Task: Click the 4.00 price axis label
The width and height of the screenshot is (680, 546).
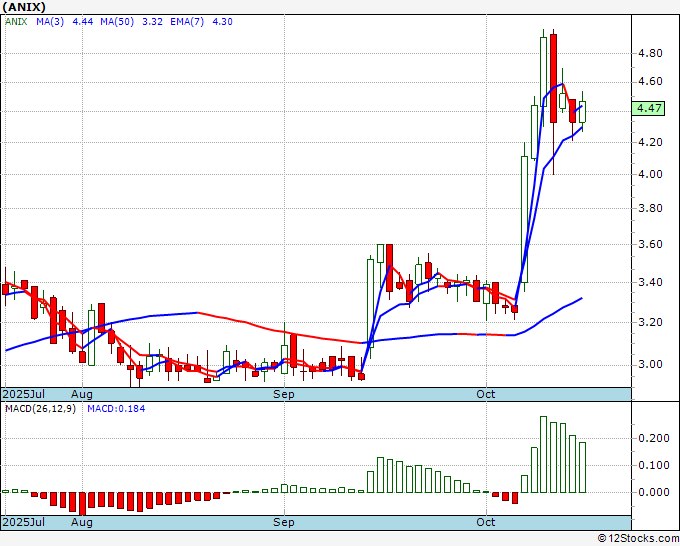Action: pos(651,174)
